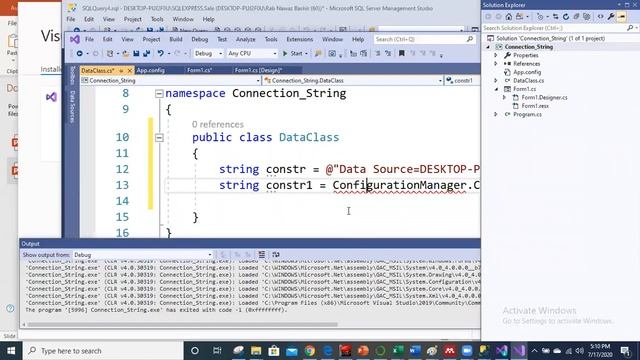Switch to the App.config tab
This screenshot has height=360, width=640.
(x=151, y=70)
